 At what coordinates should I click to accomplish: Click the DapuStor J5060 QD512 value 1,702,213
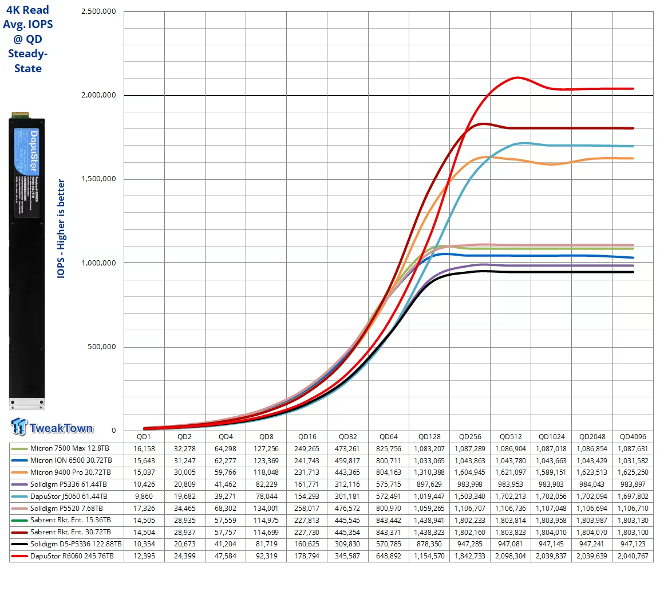pyautogui.click(x=511, y=497)
